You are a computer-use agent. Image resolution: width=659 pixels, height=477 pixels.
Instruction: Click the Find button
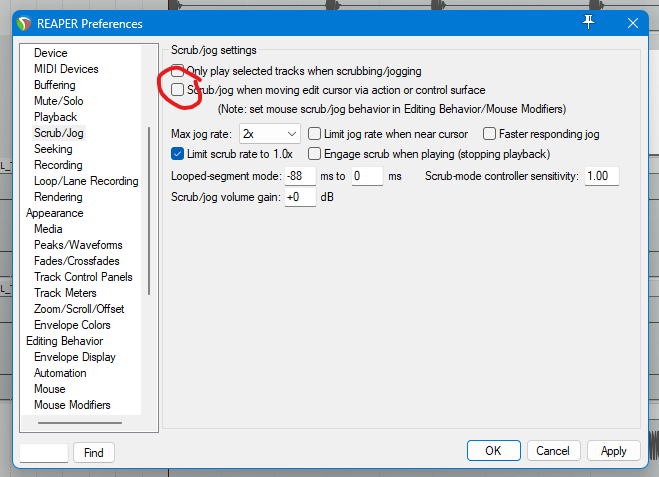click(94, 453)
